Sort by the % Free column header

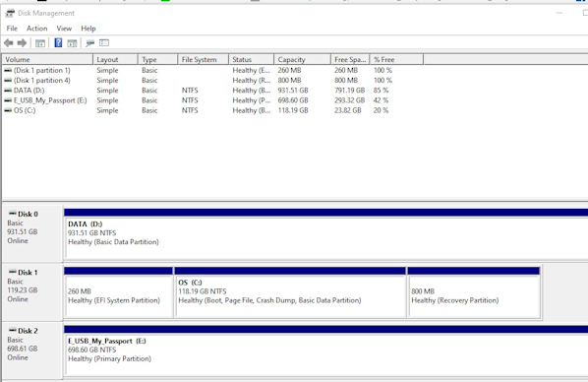[396, 59]
